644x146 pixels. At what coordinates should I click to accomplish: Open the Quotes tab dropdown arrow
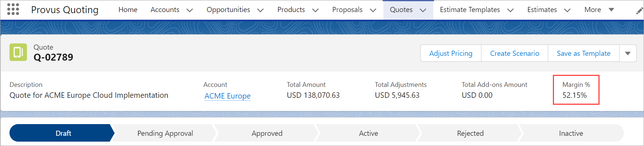423,10
